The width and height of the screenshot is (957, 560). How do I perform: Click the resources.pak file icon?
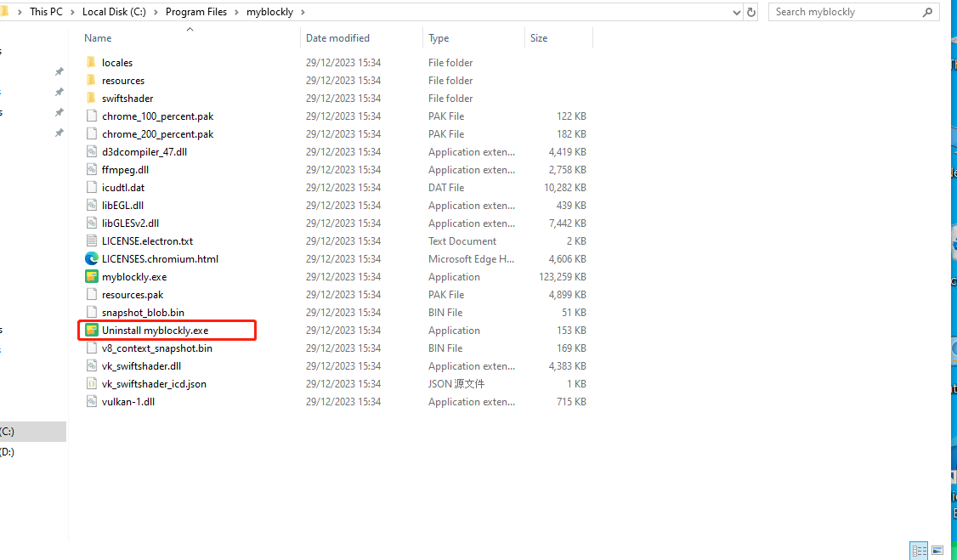92,294
